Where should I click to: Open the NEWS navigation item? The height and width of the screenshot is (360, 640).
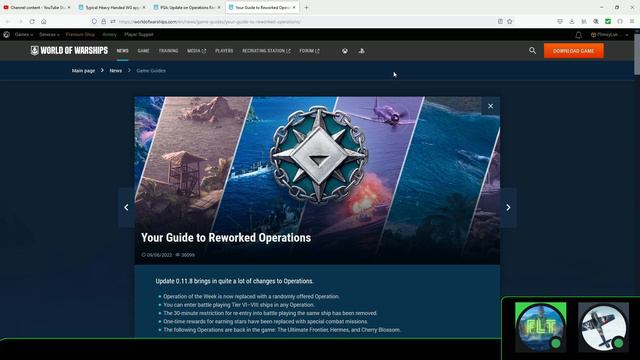click(x=122, y=51)
